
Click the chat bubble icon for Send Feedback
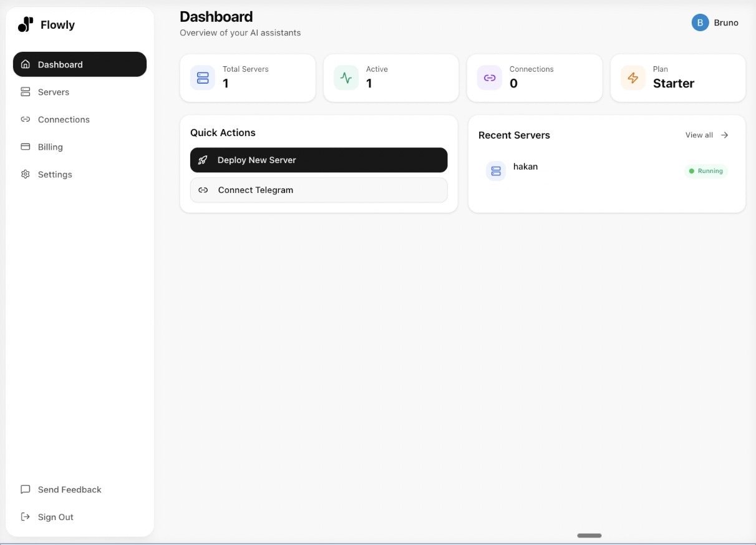[25, 489]
